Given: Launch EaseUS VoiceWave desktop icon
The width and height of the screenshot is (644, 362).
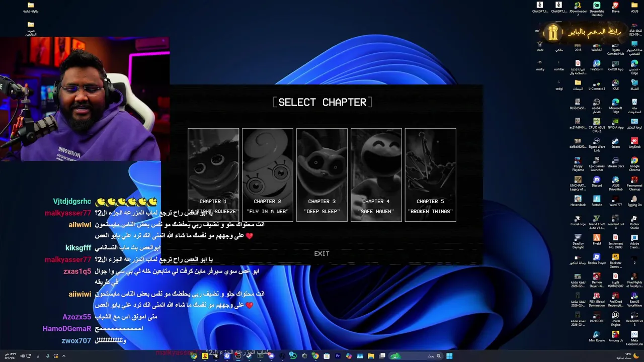Looking at the screenshot, I should click(634, 299).
